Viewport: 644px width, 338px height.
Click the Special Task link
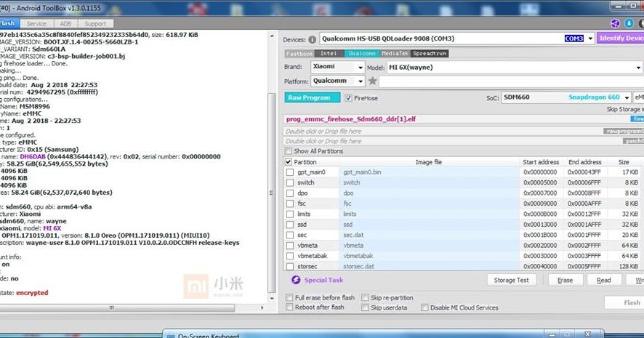(323, 280)
